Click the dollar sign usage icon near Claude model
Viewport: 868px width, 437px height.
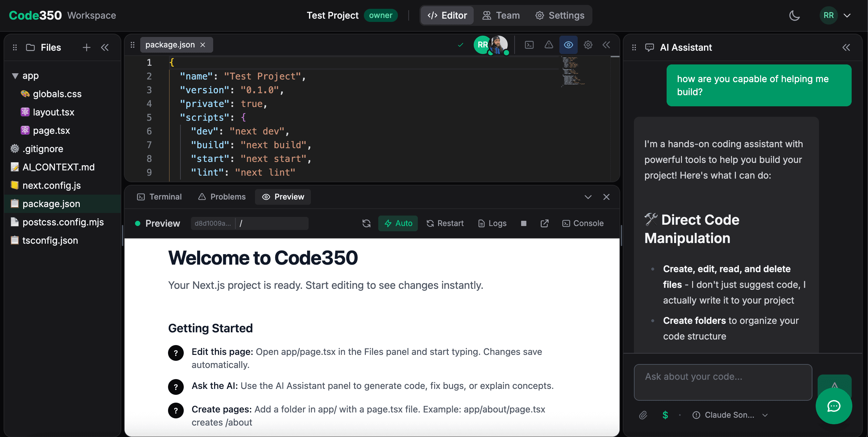pos(665,415)
